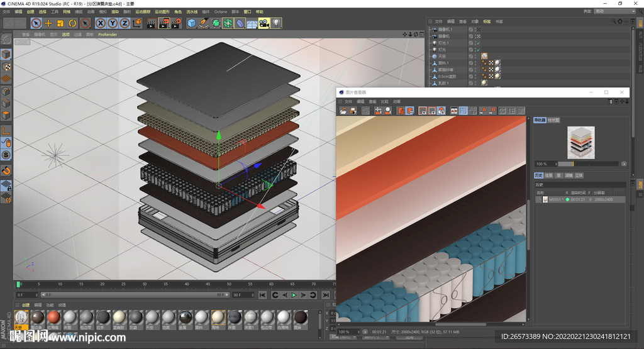
Task: Toggle the Z axis lock
Action: click(125, 23)
